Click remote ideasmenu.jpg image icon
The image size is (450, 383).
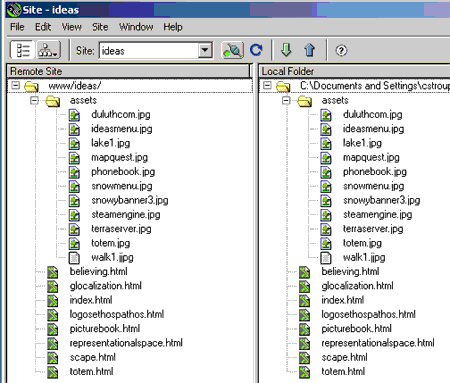[74, 129]
